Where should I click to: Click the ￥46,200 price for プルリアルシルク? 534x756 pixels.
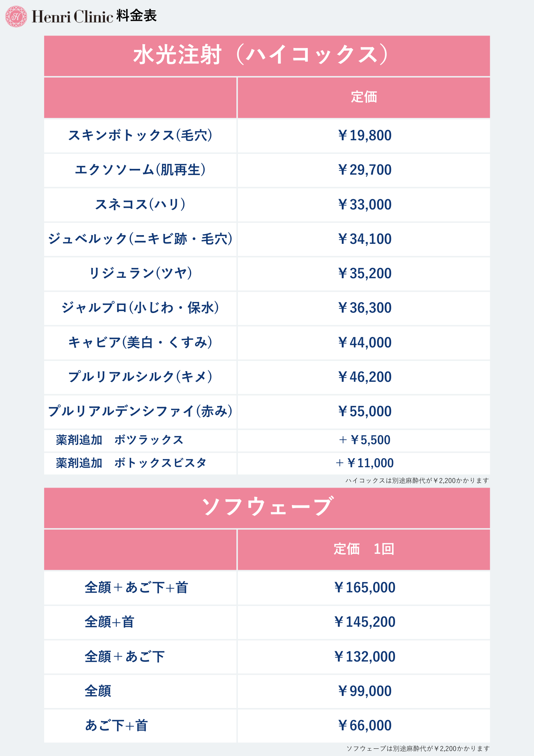pyautogui.click(x=364, y=377)
